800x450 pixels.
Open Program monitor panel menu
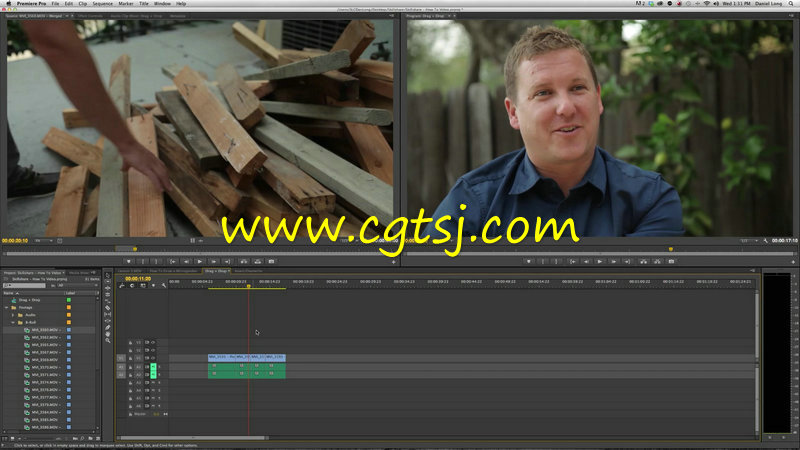tap(791, 16)
